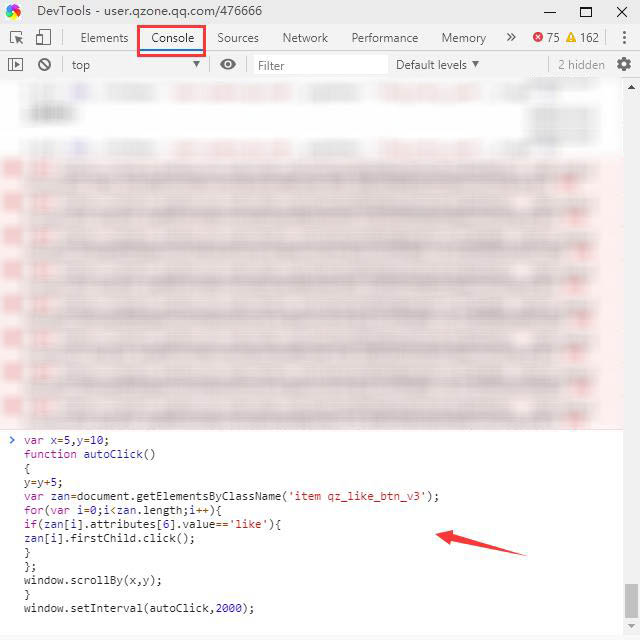
Task: Open console settings gear icon
Action: coord(624,65)
